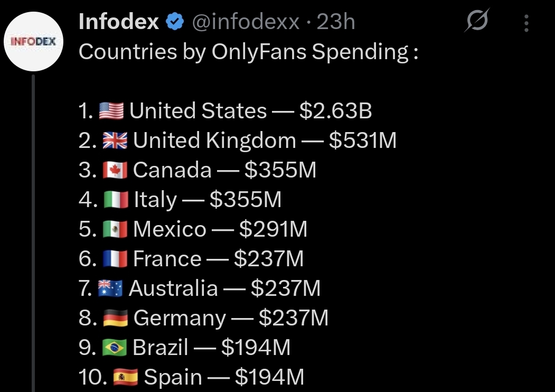Click the France flag emoji
This screenshot has width=555, height=392.
(115, 259)
